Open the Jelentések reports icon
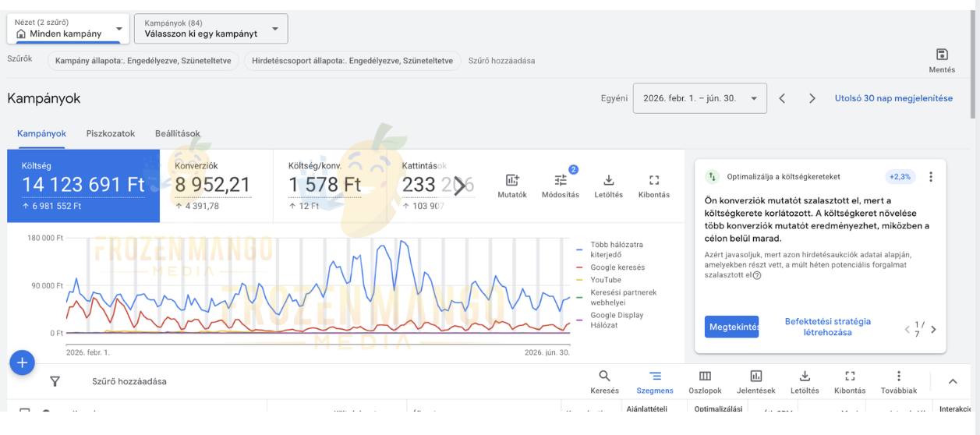 pos(755,376)
